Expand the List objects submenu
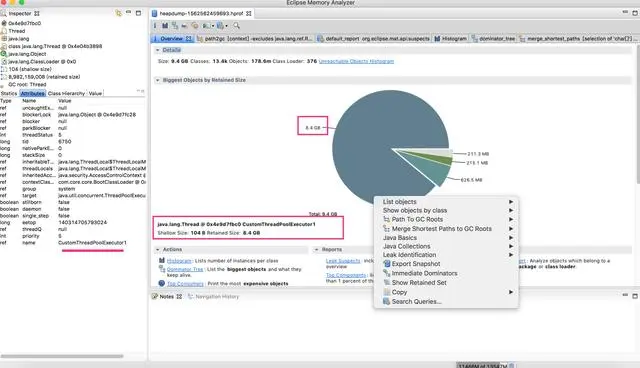640x368 pixels. point(447,202)
